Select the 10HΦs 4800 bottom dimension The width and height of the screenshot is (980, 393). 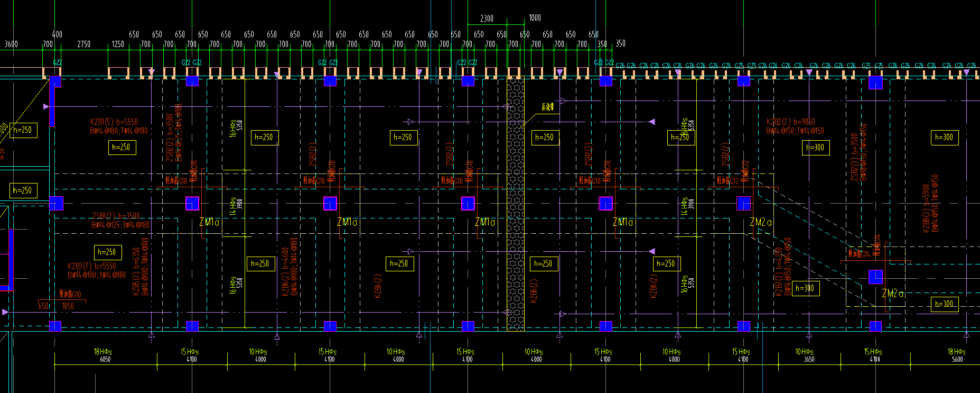point(258,355)
